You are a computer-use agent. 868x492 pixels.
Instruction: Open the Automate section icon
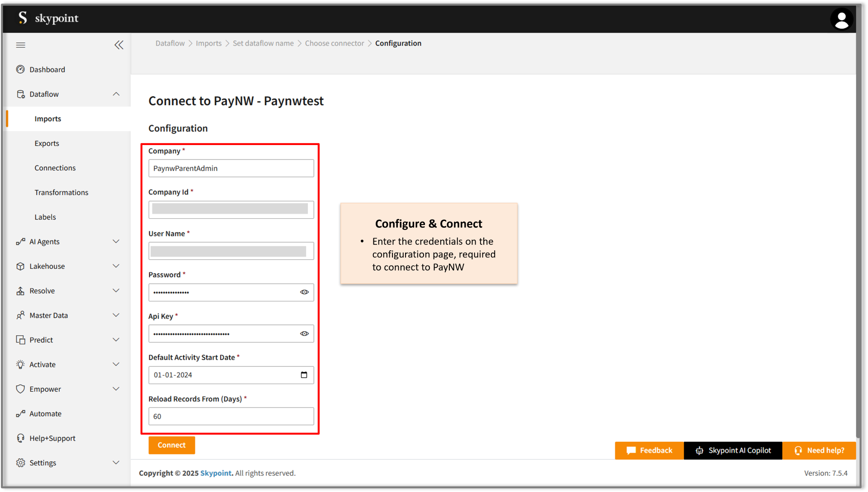click(21, 413)
